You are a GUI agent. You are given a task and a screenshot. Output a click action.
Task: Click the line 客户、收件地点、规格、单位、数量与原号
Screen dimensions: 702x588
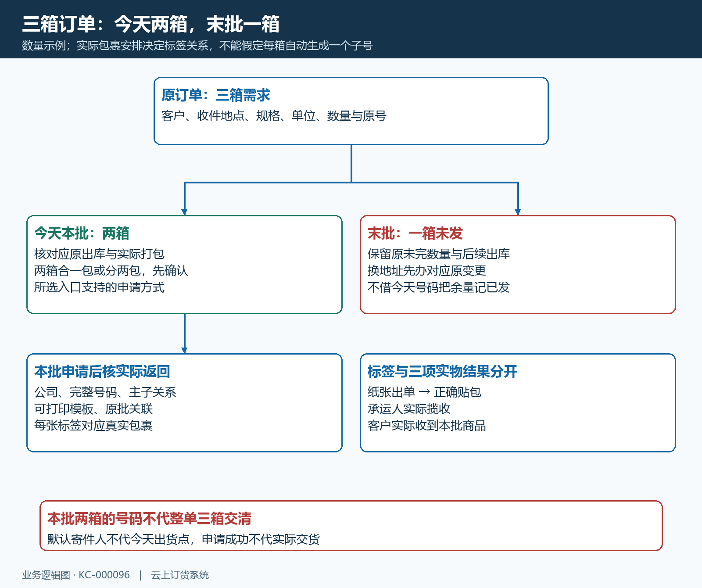274,116
